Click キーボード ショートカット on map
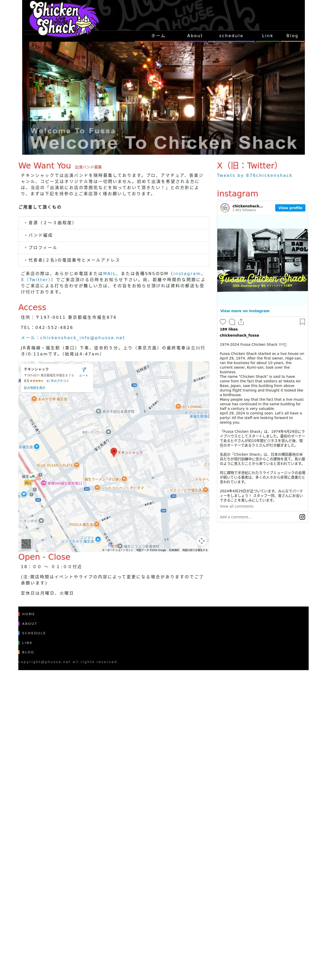 coord(118,550)
